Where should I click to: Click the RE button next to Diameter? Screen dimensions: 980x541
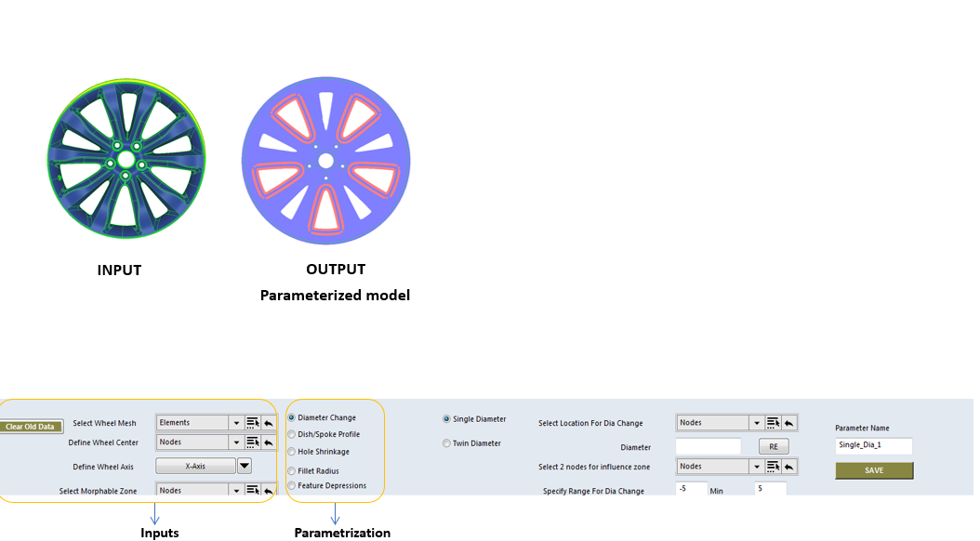point(774,447)
